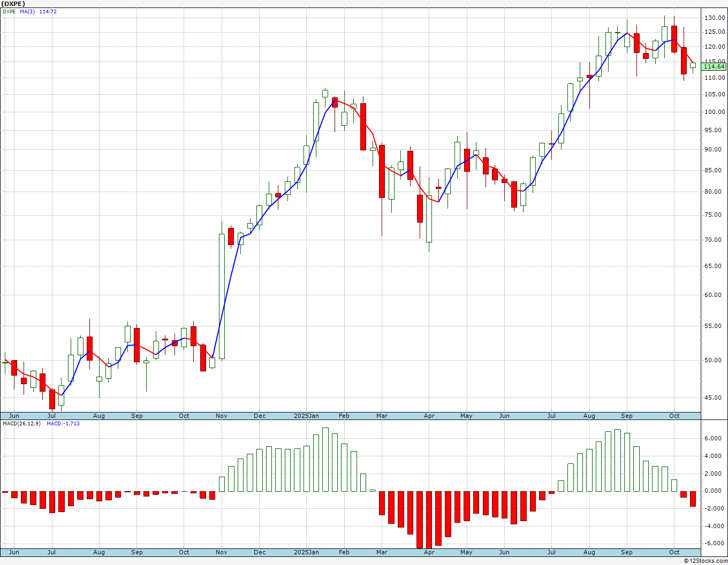Select May on the MACD panel time axis

tap(466, 552)
